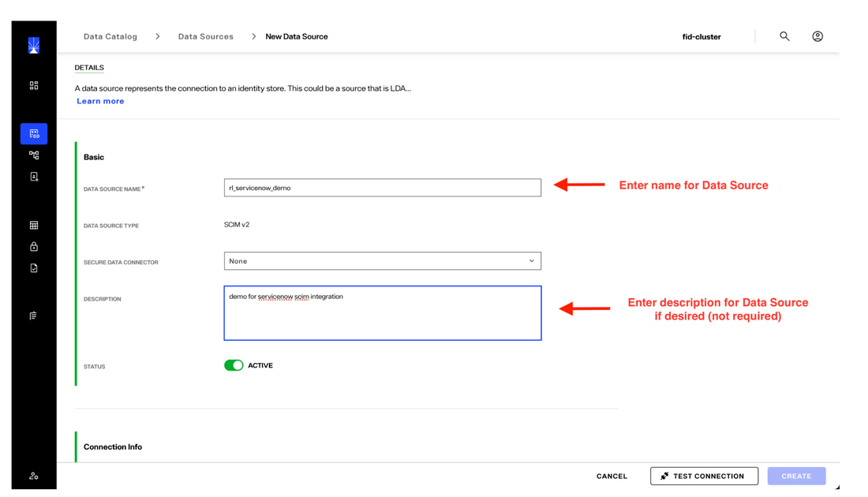
Task: Open the contact book sidebar icon
Action: [34, 177]
